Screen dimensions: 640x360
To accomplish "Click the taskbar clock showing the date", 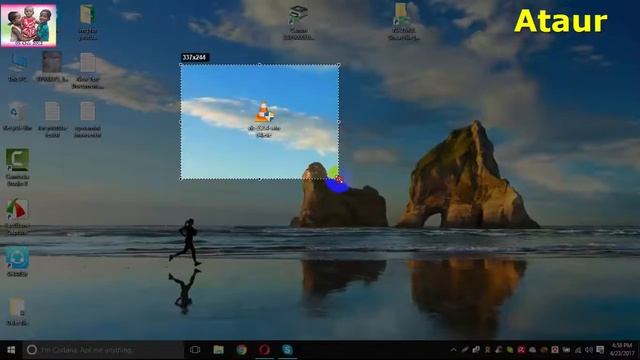I will coord(622,350).
